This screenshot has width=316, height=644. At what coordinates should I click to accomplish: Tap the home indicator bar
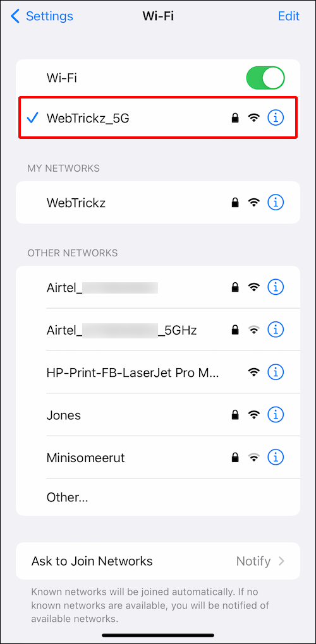click(158, 635)
